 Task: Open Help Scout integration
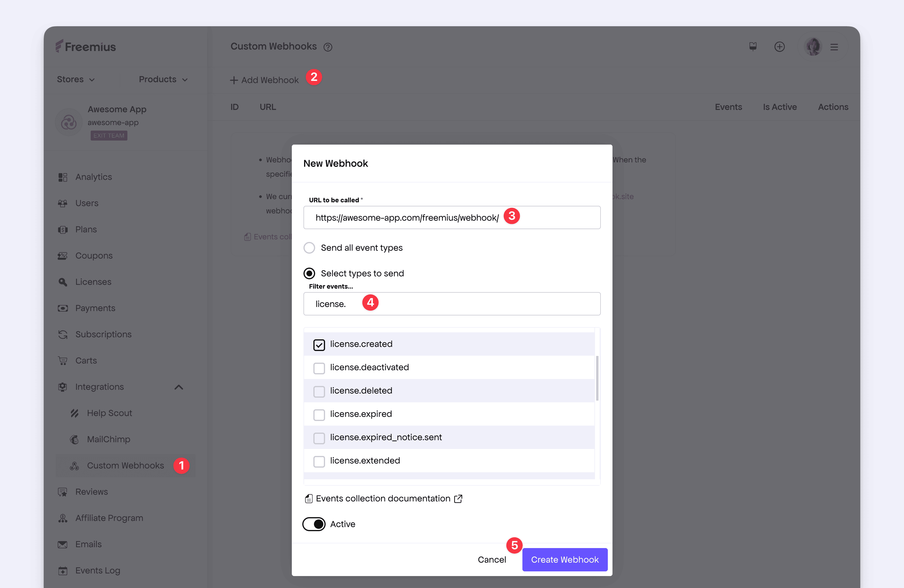109,413
